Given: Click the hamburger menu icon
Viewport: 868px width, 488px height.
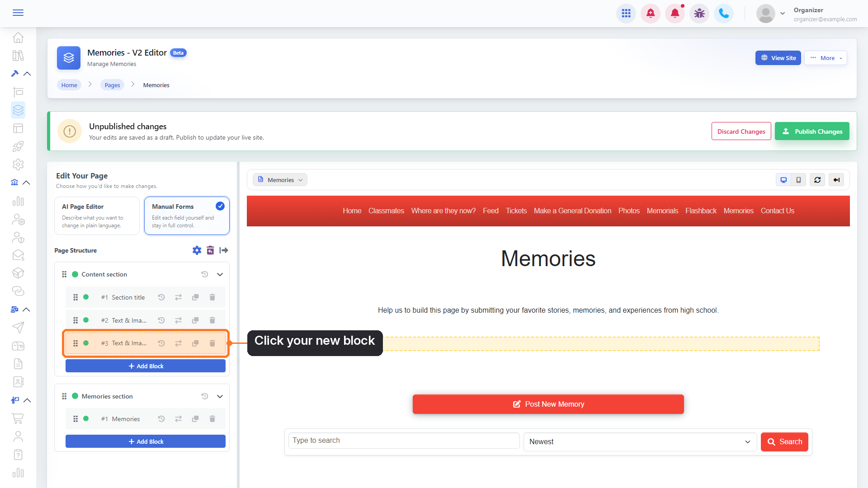Looking at the screenshot, I should click(x=18, y=13).
